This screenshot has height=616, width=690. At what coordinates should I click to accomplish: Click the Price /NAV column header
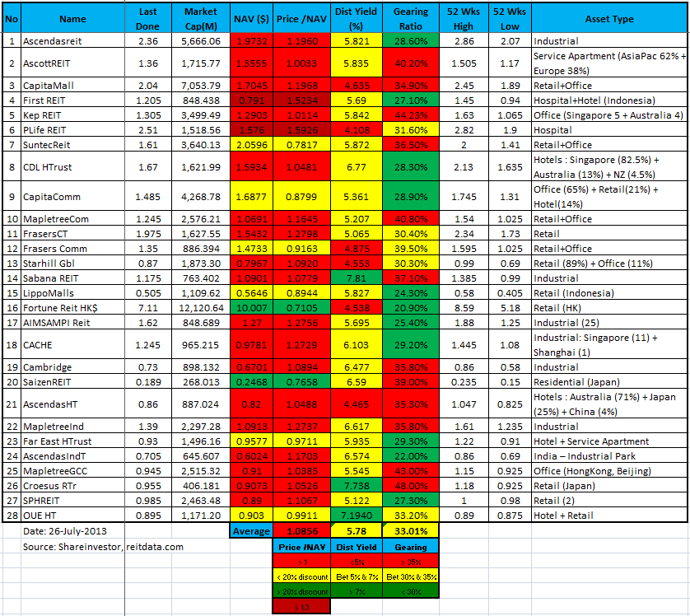(301, 19)
